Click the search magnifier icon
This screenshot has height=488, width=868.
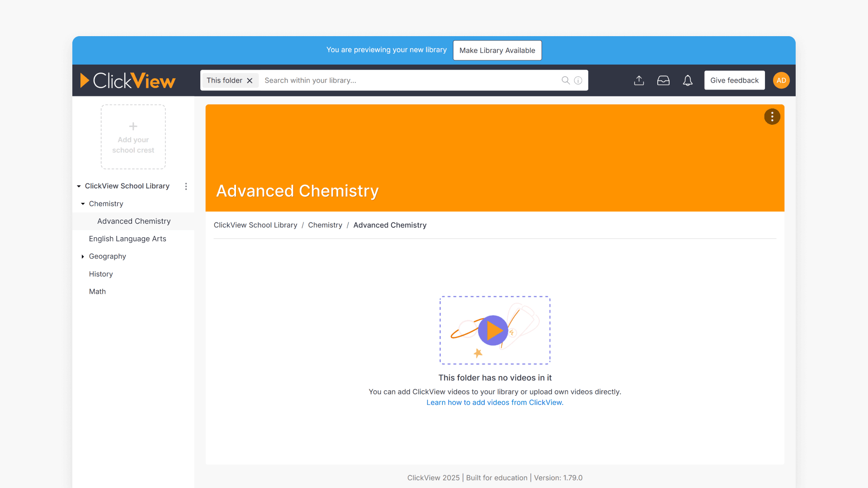point(565,80)
